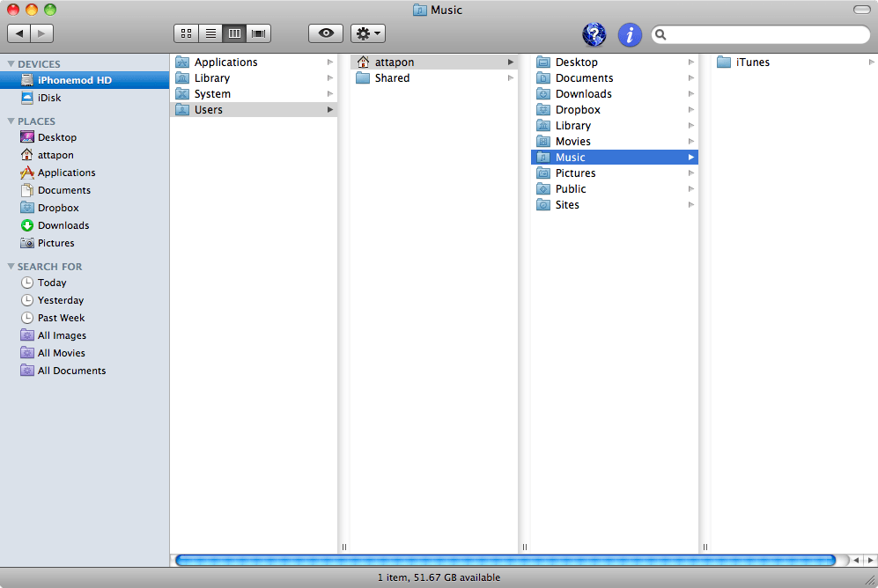
Task: Switch to column view mode
Action: (x=234, y=33)
